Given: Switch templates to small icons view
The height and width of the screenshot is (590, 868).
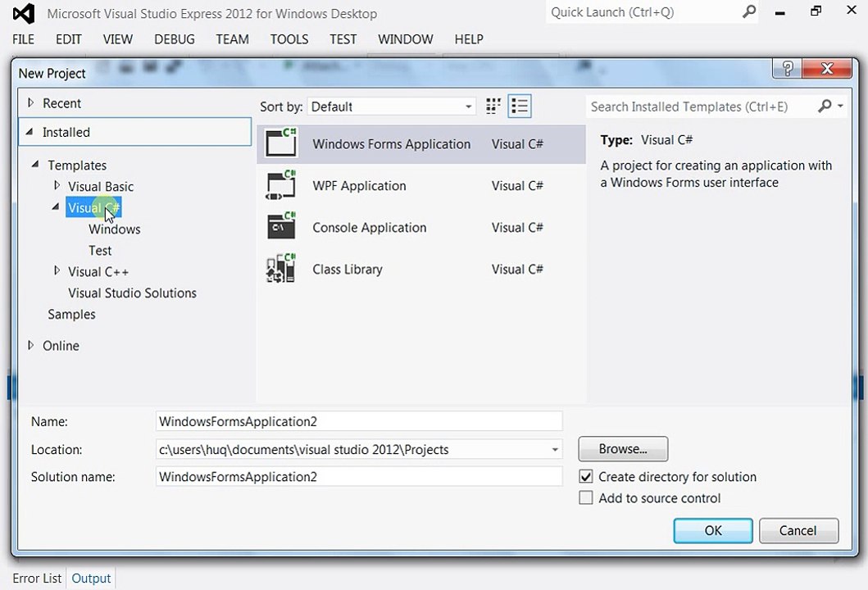Looking at the screenshot, I should coord(493,107).
